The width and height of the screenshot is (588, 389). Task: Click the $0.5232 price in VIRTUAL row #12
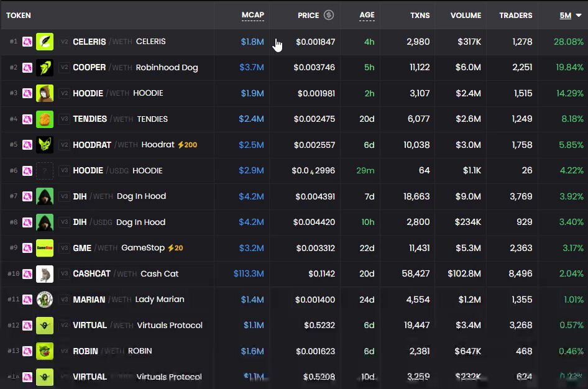319,325
